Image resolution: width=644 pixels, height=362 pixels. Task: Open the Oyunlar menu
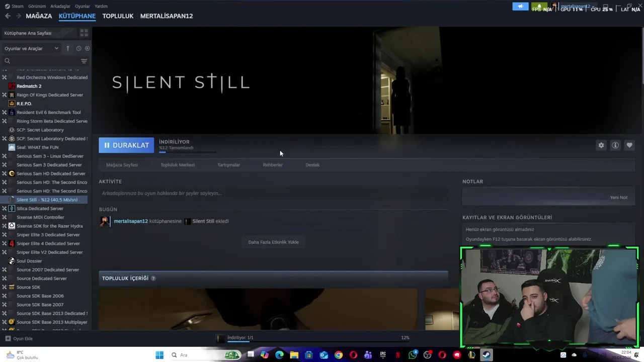coord(83,6)
